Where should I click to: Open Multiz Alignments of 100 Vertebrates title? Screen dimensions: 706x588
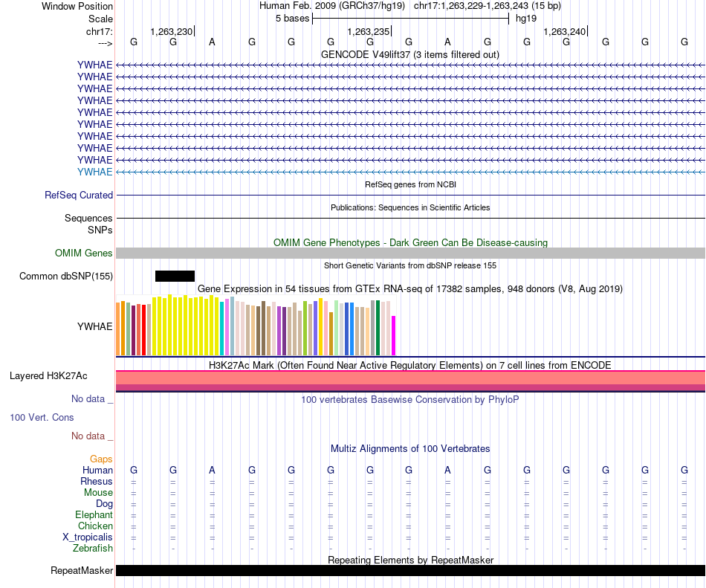pos(410,448)
